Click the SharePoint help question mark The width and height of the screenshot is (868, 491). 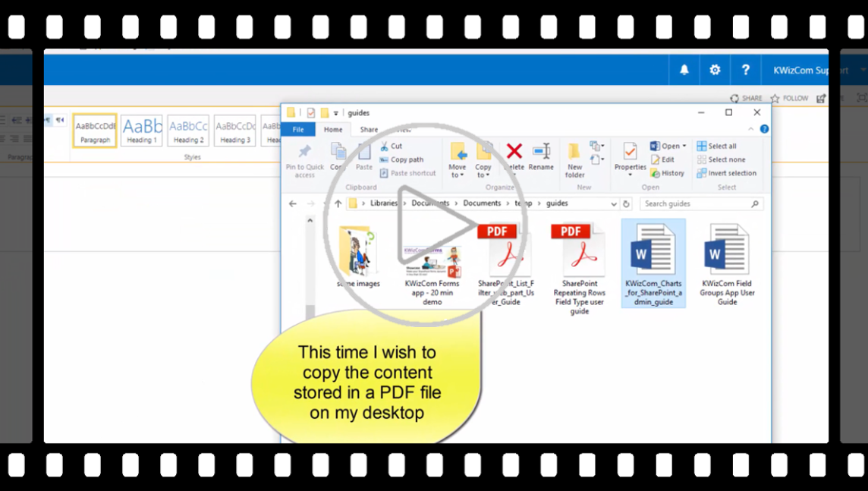[745, 70]
